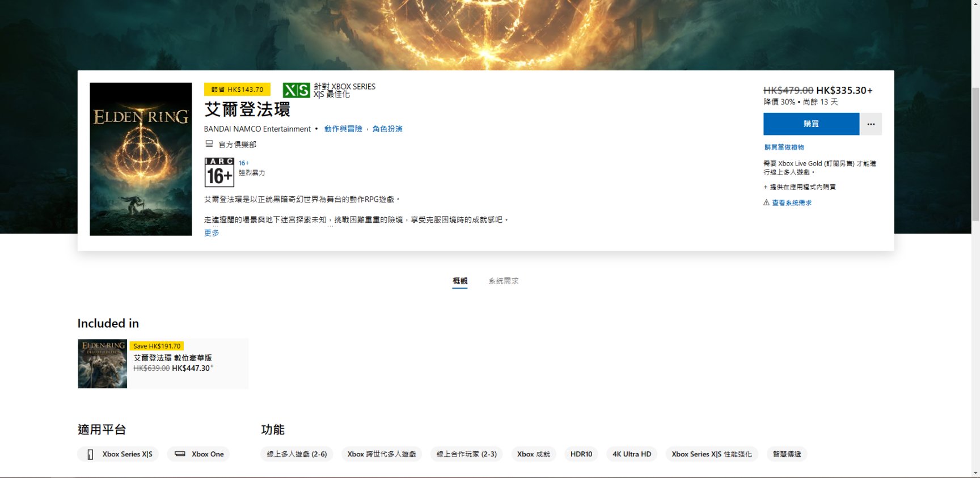The width and height of the screenshot is (980, 478).
Task: Click the 針對 XBOX SERIES X|S 最佳化 label
Action: click(345, 90)
